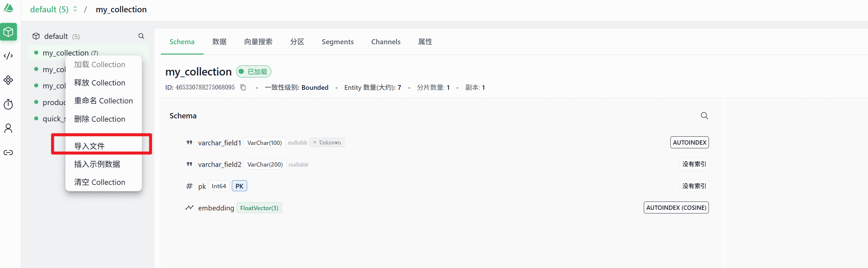Open the system view diamond-grid icon

[x=8, y=80]
